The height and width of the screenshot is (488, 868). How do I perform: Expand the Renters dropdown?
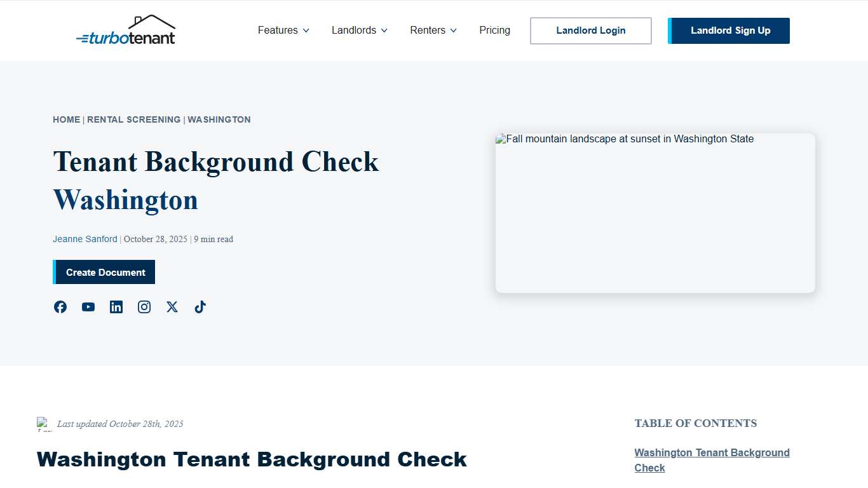[433, 30]
